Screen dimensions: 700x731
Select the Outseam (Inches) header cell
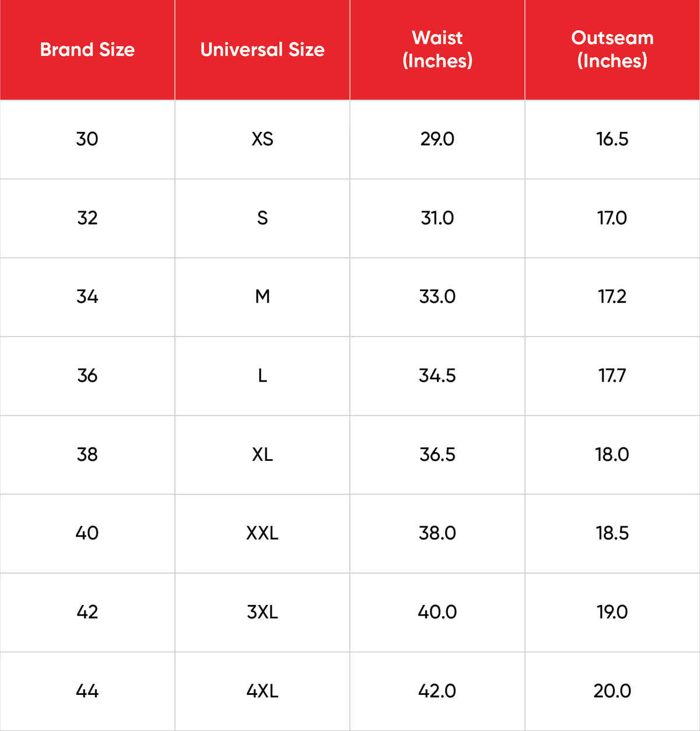[x=612, y=50]
